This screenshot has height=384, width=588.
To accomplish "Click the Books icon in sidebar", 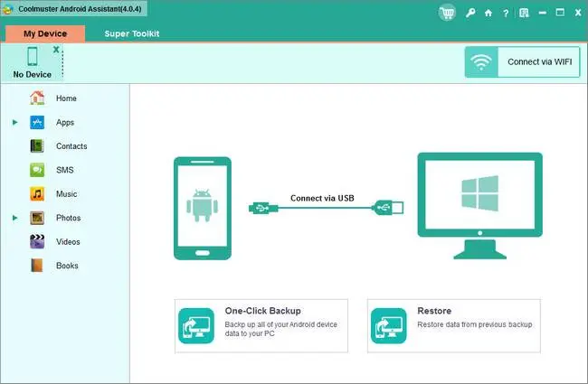I will point(37,266).
